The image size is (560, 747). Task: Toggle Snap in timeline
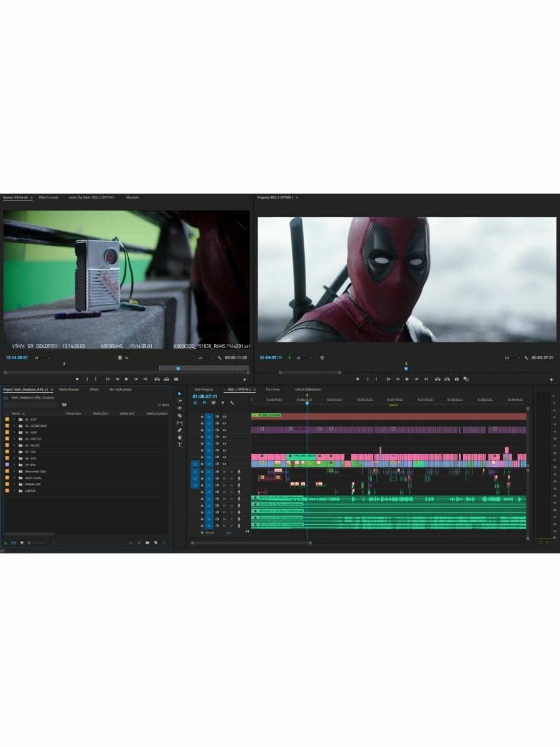coord(204,403)
